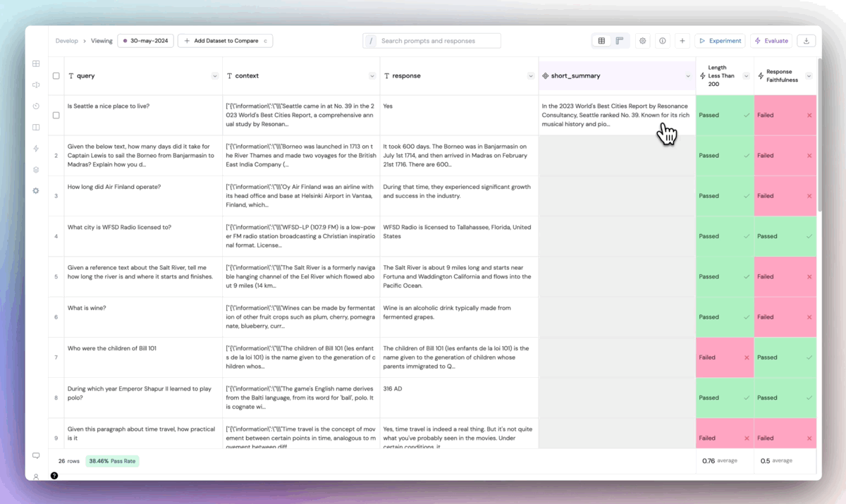Click the plus icon beside the info button
The width and height of the screenshot is (846, 504).
pos(682,41)
